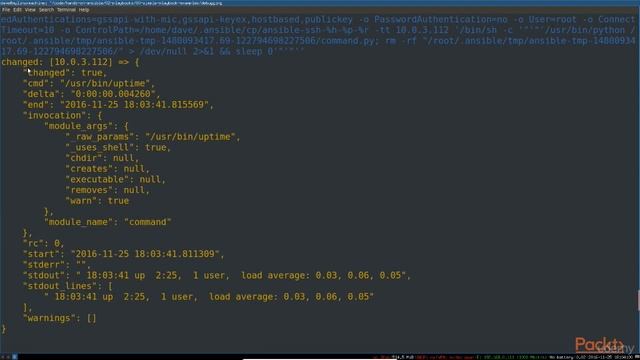Image resolution: width=640 pixels, height=360 pixels.
Task: Click the "invocation": { line
Action: (62, 116)
